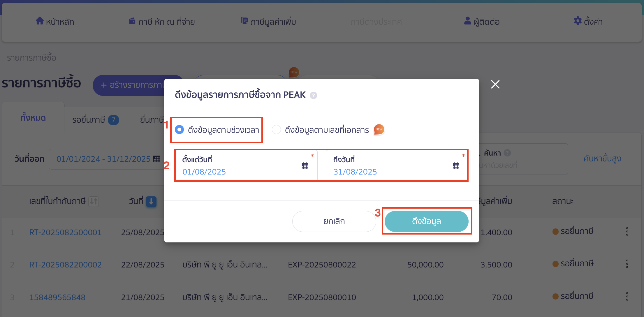Viewport: 644px width, 317px height.
Task: Select ดึงข้อมูลตามช่วงเวลา radio option
Action: pos(179,130)
